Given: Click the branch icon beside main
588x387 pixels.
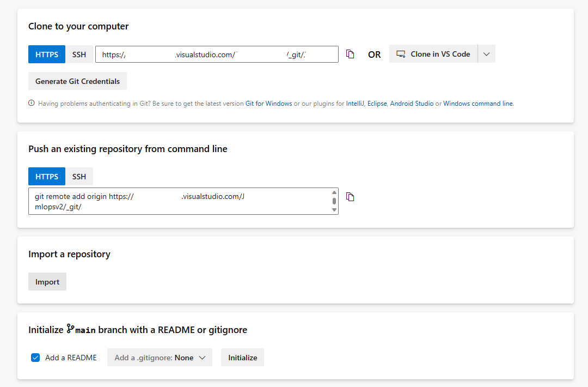Looking at the screenshot, I should point(70,329).
